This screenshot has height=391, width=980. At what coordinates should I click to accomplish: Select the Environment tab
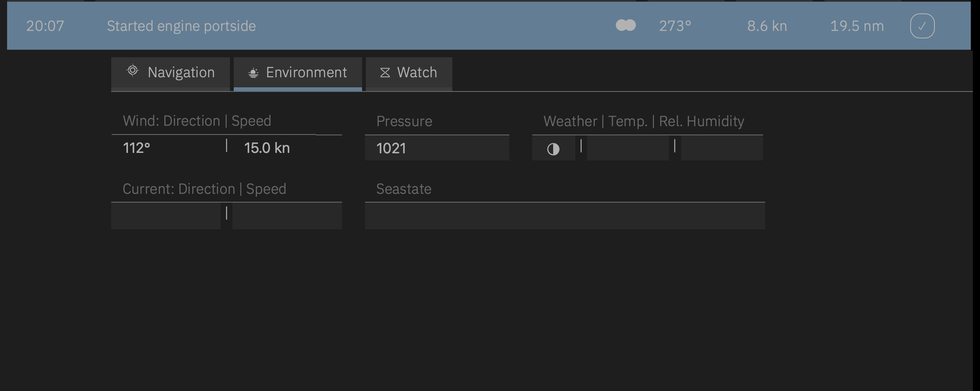pyautogui.click(x=298, y=73)
